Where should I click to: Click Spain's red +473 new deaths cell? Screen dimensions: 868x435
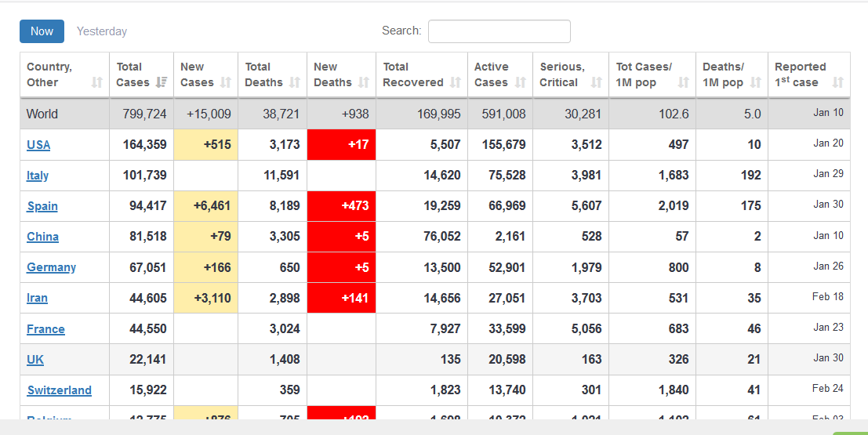click(x=342, y=206)
